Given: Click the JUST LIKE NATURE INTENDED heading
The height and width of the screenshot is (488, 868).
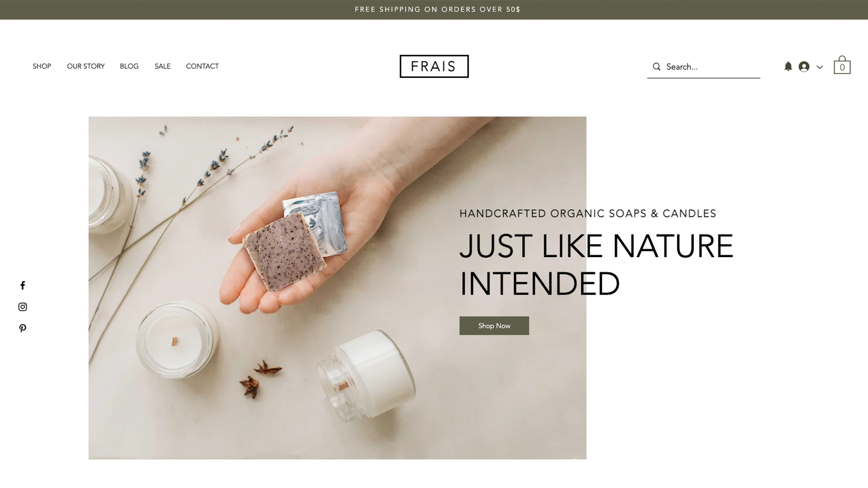Looking at the screenshot, I should point(596,265).
